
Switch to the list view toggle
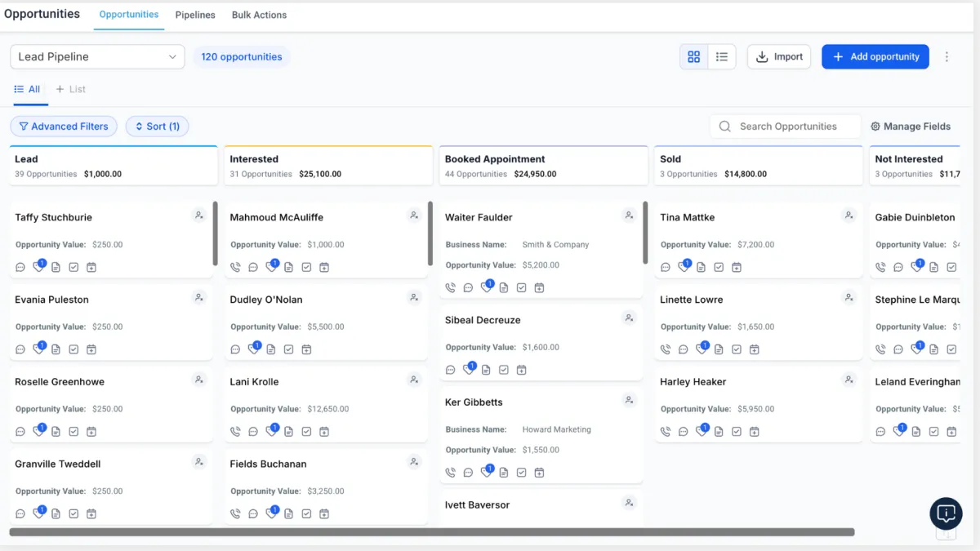tap(722, 56)
